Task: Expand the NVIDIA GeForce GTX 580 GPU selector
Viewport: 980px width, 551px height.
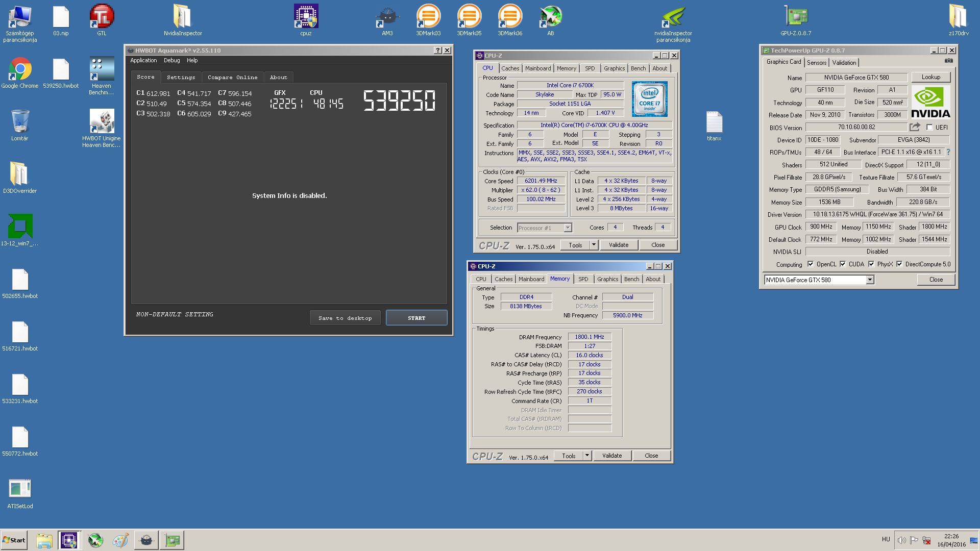Action: coord(870,280)
